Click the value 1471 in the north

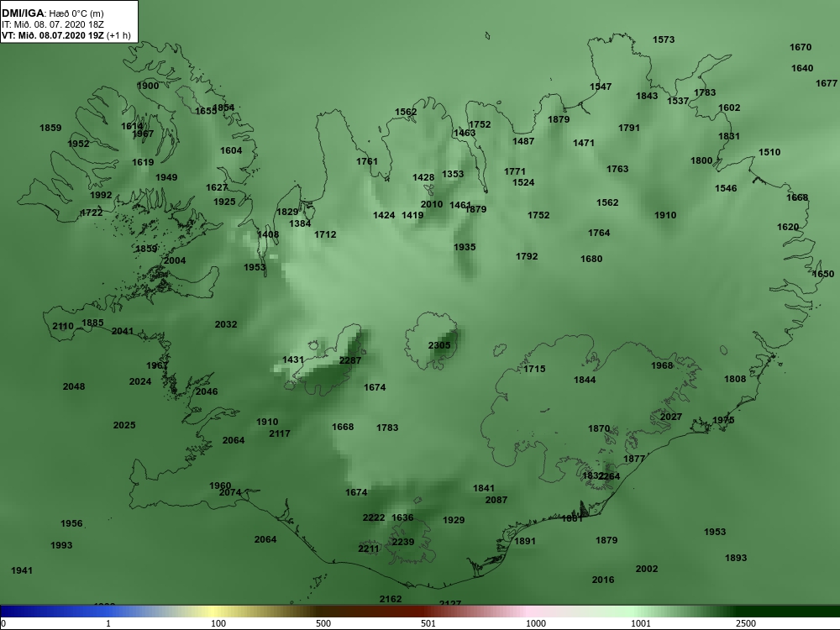coord(584,143)
